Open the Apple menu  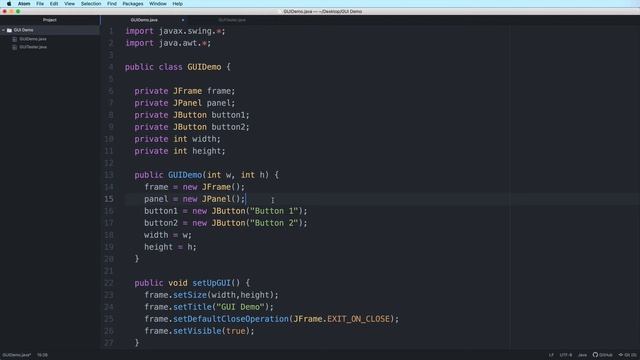9,4
